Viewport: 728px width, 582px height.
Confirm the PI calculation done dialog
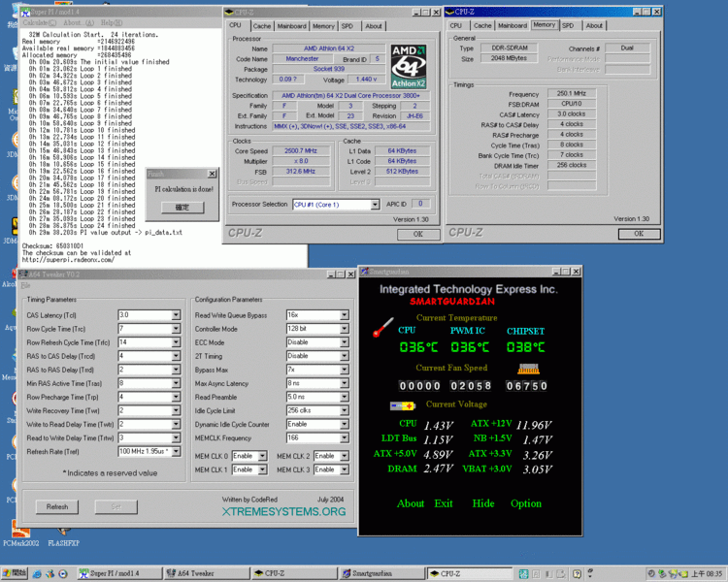(x=182, y=208)
